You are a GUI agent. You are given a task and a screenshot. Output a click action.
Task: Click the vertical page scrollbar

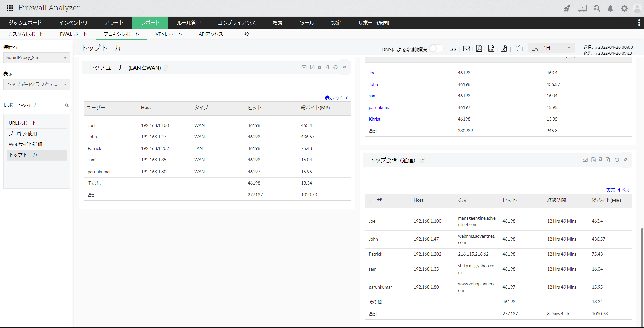click(642, 269)
